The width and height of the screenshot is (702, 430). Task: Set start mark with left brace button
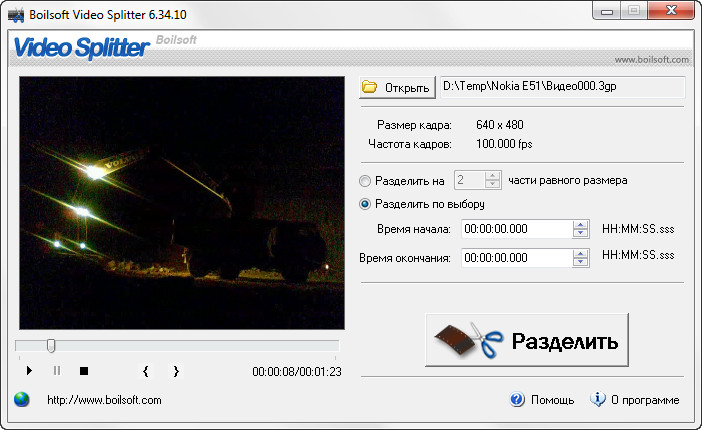146,371
